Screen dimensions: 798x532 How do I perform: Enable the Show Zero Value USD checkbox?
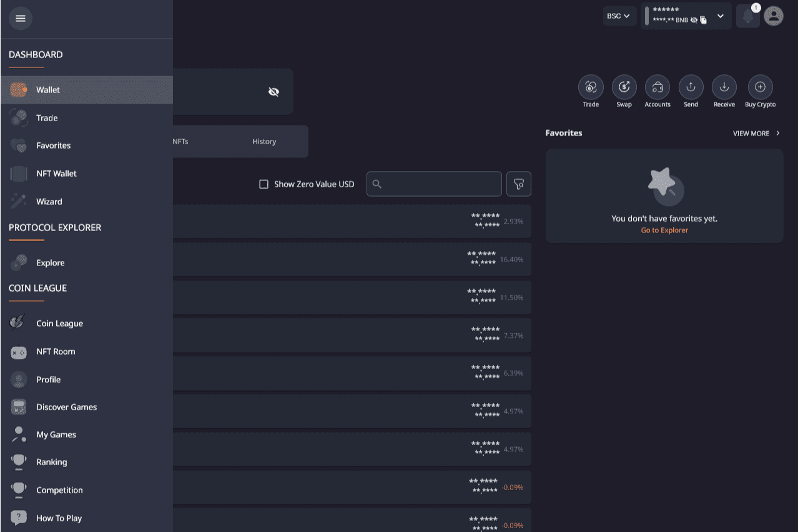(x=264, y=184)
